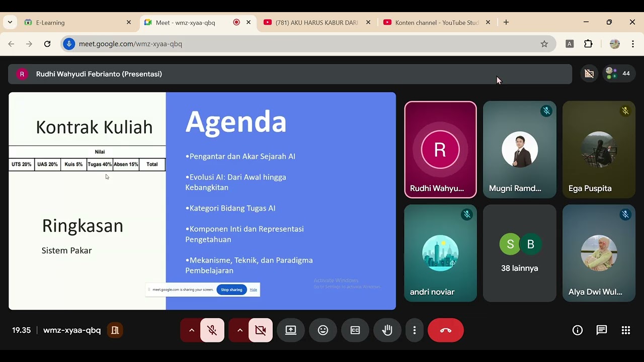This screenshot has height=362, width=644.
Task: Leave the call with red hangup button
Action: click(x=446, y=330)
